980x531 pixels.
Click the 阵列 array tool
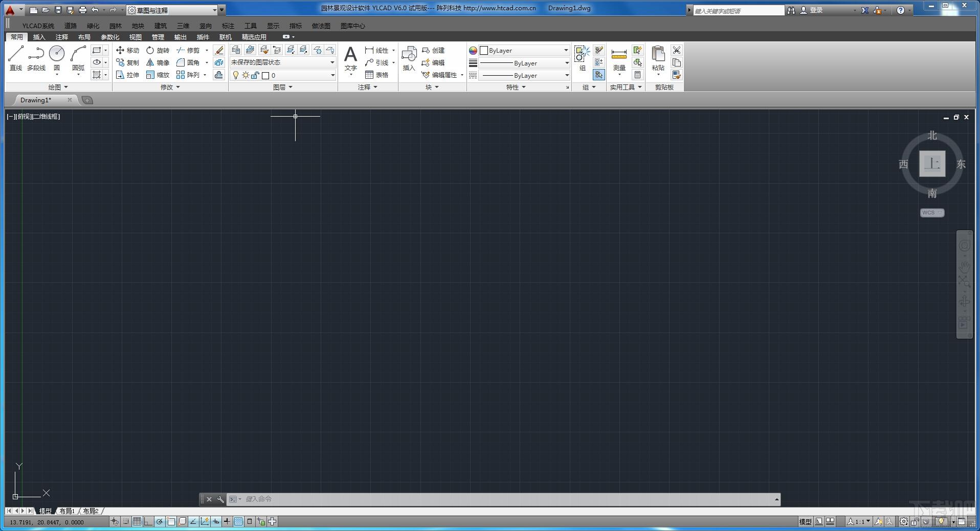188,75
